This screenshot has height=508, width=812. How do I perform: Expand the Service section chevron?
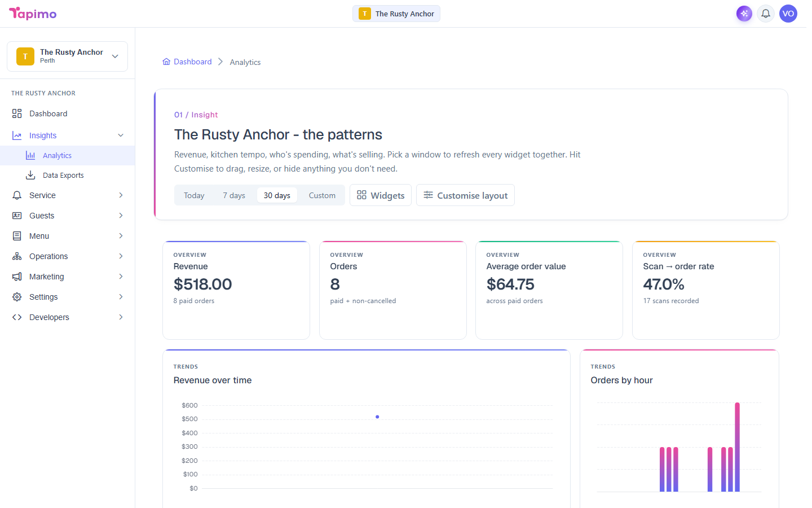coord(121,195)
